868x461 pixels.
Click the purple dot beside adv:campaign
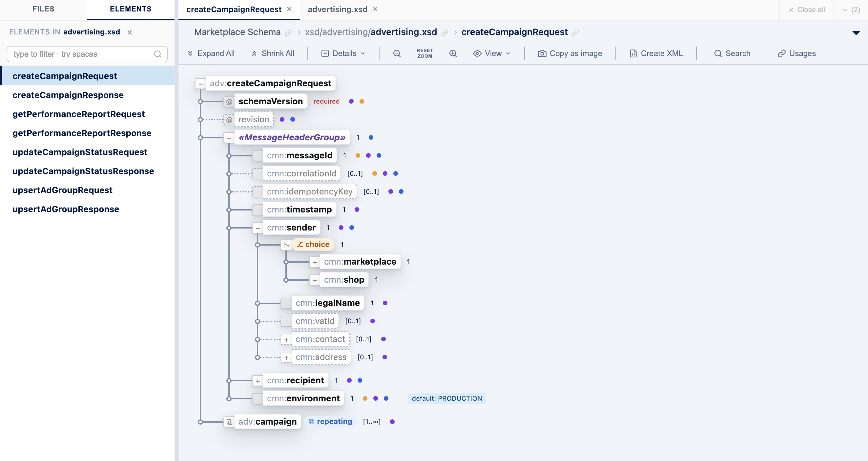pos(392,422)
